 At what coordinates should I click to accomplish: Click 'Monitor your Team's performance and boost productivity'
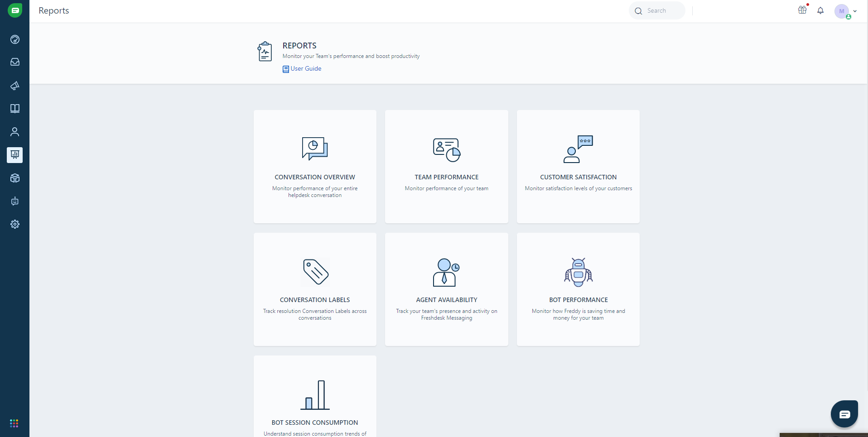pos(351,56)
